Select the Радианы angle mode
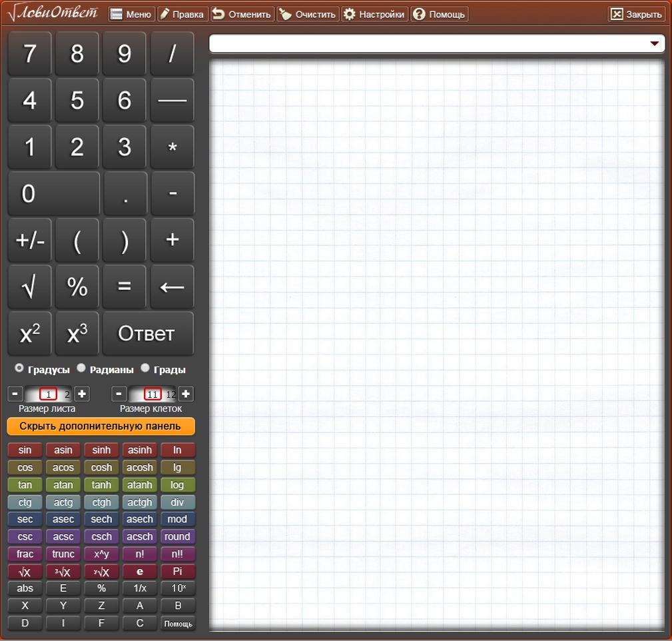This screenshot has height=641, width=672. (x=81, y=368)
